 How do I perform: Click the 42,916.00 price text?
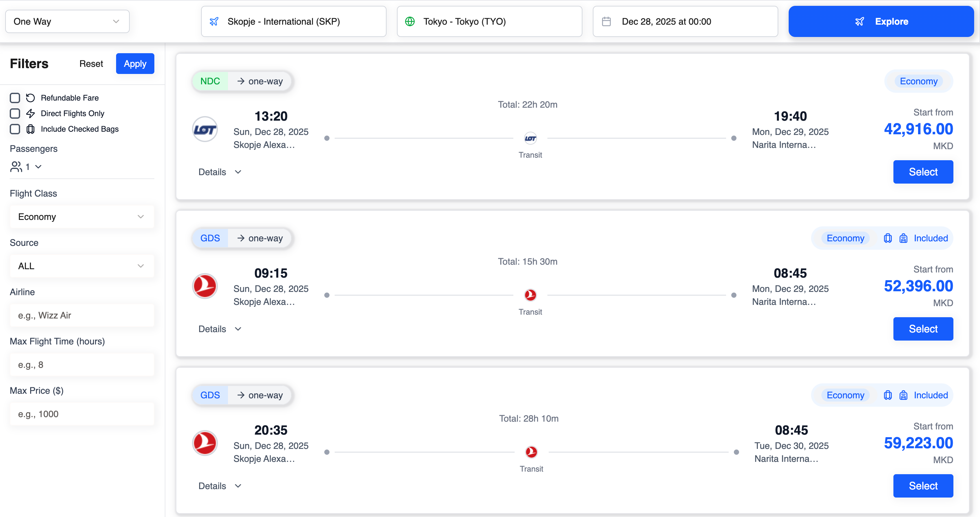tap(918, 129)
